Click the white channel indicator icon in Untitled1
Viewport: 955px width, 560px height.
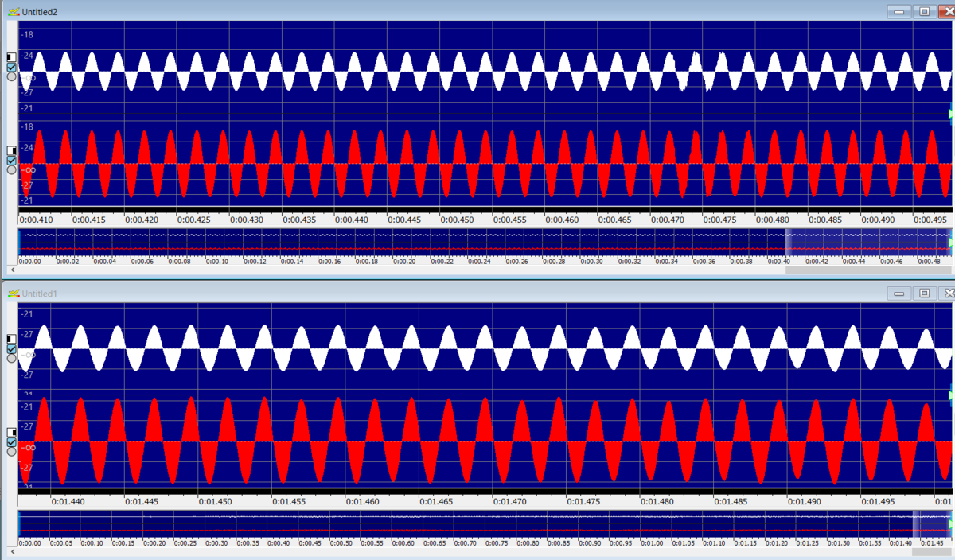(11, 338)
